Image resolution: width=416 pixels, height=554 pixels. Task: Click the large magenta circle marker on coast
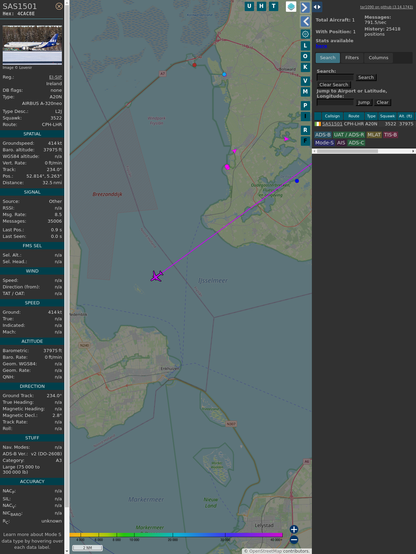coord(227,167)
